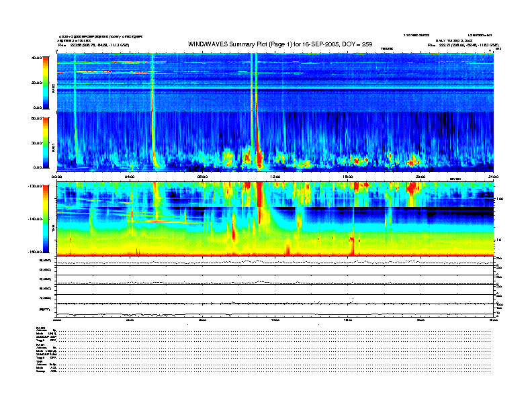532x411 pixels.
Task: Click the 60.00 value on the RAD1 scale
Action: coord(37,118)
